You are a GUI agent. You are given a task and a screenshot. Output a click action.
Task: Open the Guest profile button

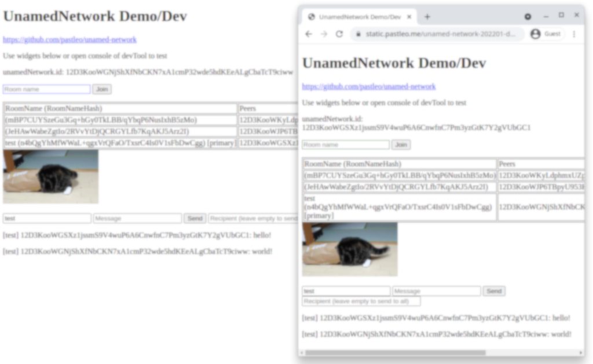click(x=546, y=34)
